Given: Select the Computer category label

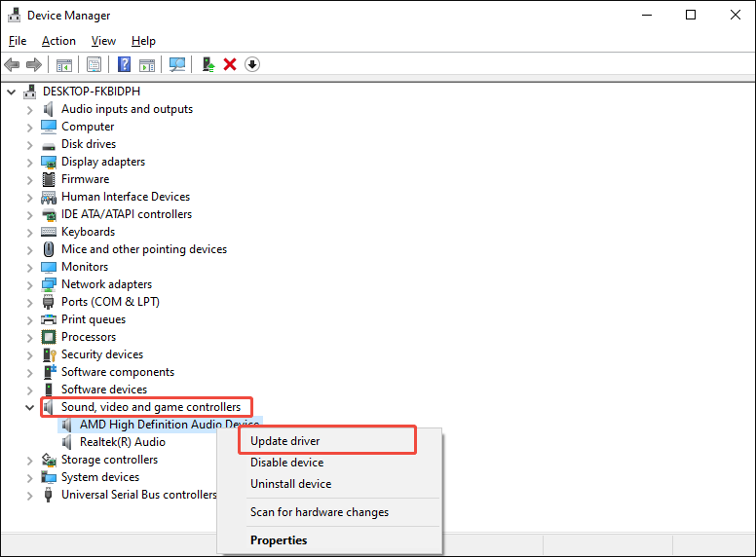Looking at the screenshot, I should (88, 127).
